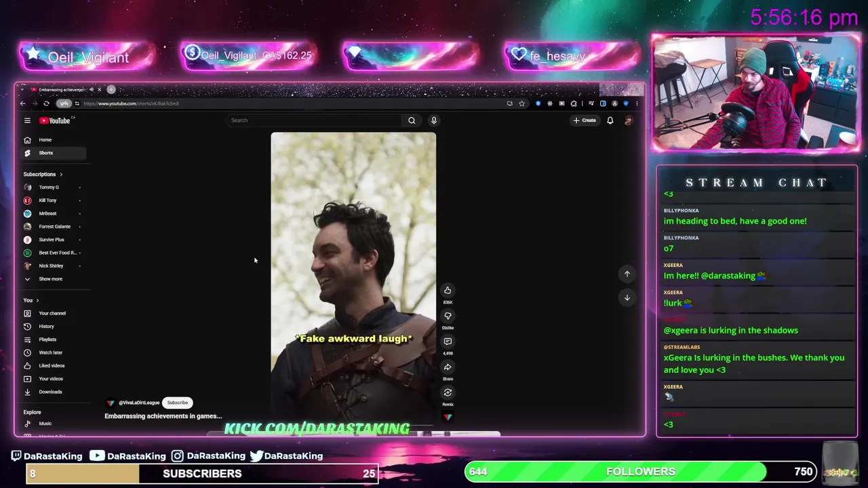Image resolution: width=868 pixels, height=488 pixels.
Task: Click the browser address bar URL
Action: coord(131,104)
